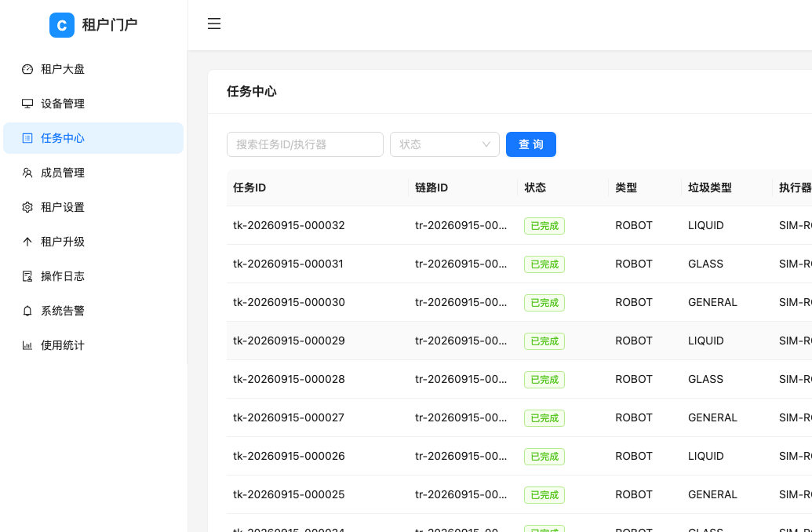This screenshot has height=532, width=812.
Task: Click GENERAL in row tk-20260915-000025
Action: (x=712, y=494)
